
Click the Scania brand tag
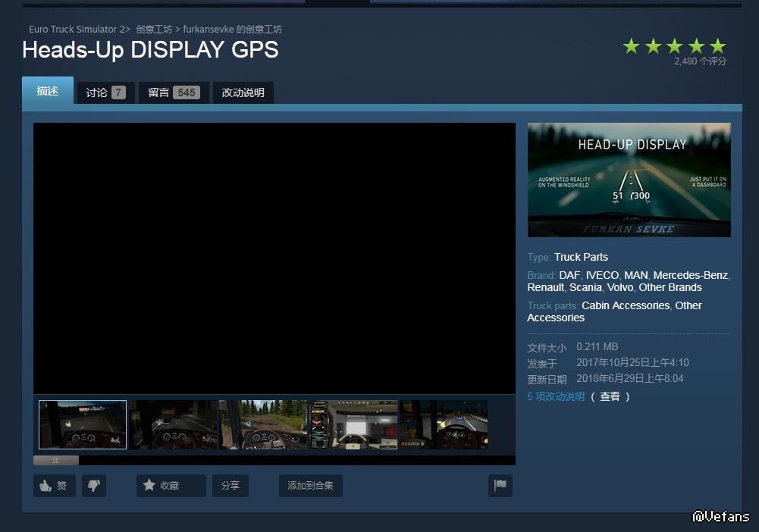point(585,287)
